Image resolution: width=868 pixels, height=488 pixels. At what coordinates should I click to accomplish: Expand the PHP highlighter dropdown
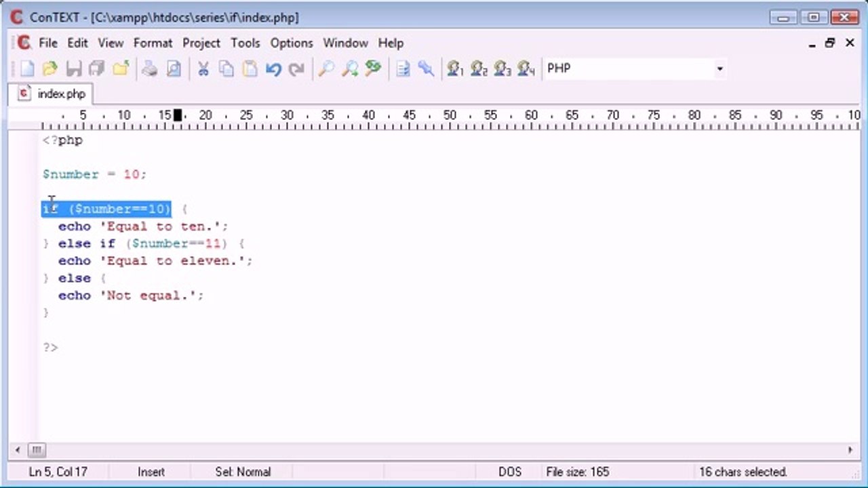click(x=719, y=68)
